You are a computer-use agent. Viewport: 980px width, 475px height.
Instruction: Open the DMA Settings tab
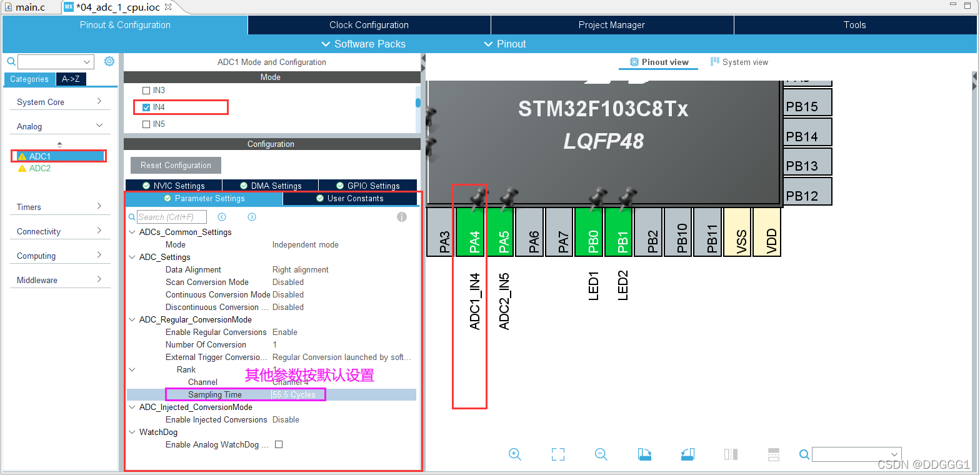(x=271, y=186)
